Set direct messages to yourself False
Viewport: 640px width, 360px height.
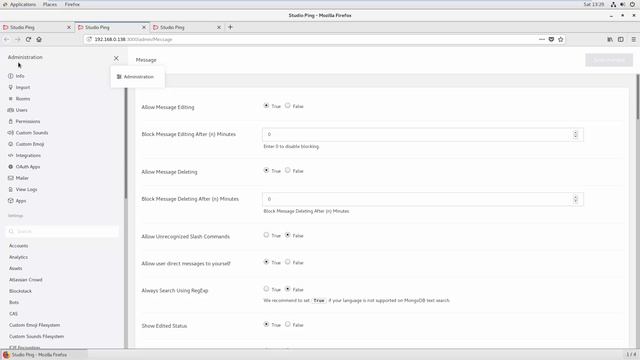coord(288,262)
